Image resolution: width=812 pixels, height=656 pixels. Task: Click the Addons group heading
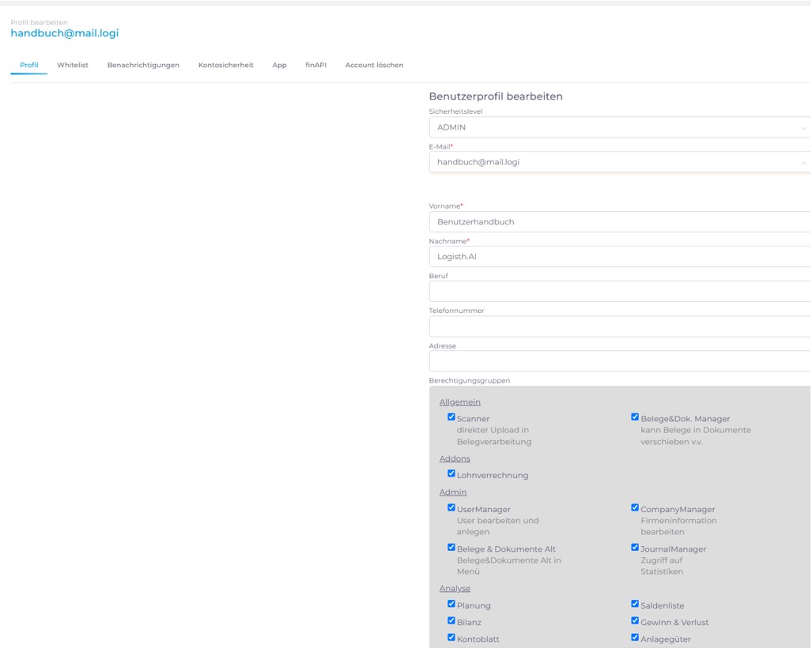click(455, 458)
